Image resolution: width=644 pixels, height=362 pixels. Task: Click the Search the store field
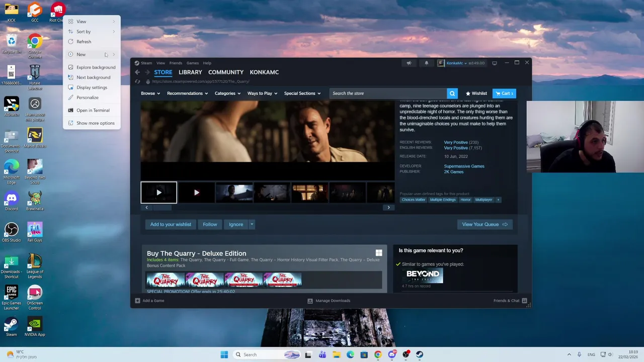coord(388,94)
